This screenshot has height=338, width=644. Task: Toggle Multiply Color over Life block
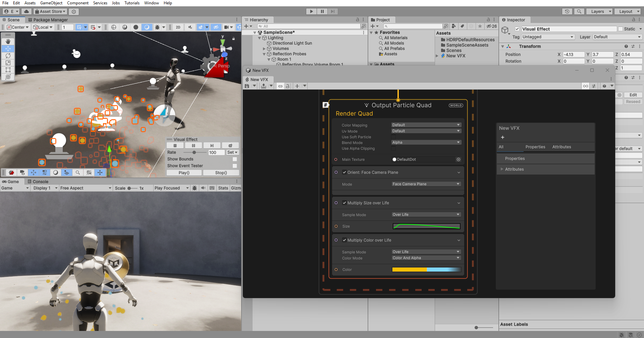[344, 240]
